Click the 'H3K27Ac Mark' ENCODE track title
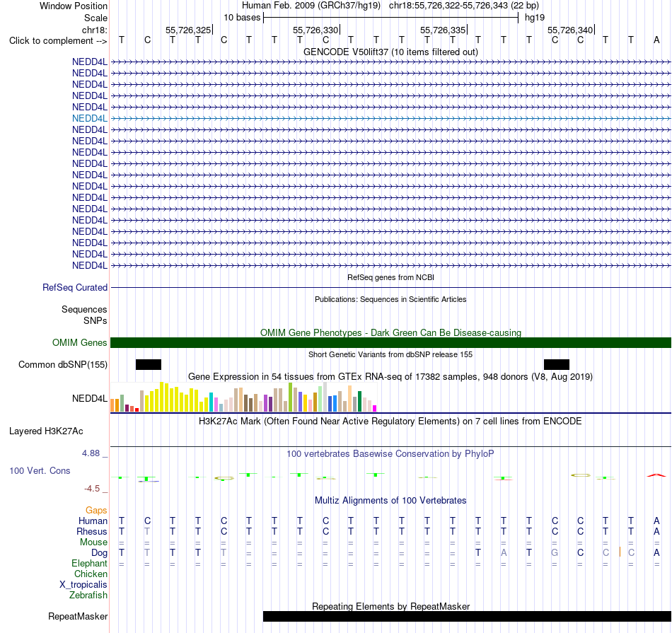The height and width of the screenshot is (633, 672). point(390,422)
